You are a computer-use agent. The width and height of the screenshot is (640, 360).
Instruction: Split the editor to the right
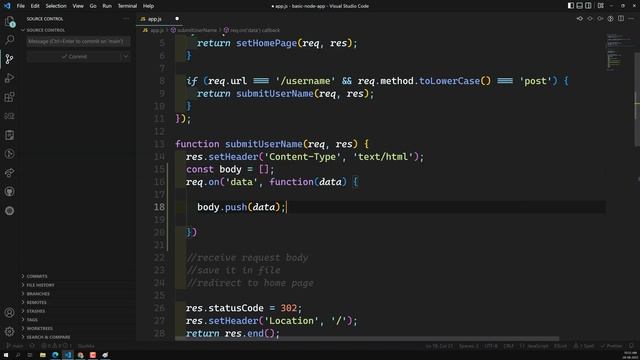point(621,19)
